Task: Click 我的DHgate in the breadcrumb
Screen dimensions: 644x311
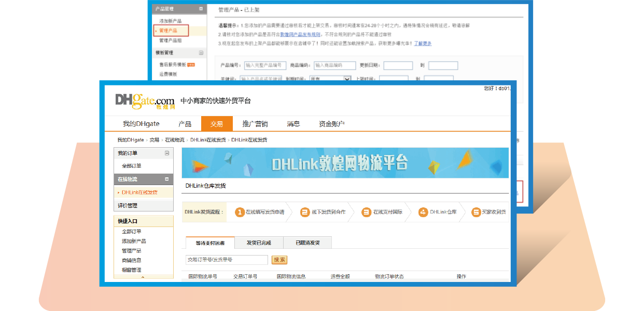Action: (x=131, y=140)
